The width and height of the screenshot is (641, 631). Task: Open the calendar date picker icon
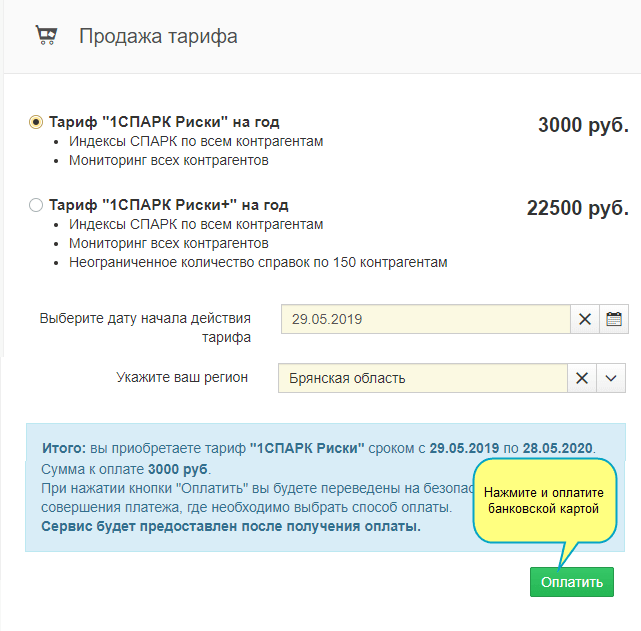point(614,320)
